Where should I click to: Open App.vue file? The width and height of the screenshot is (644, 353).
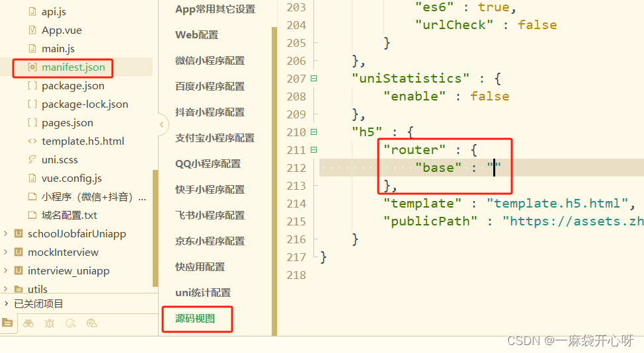pyautogui.click(x=61, y=30)
